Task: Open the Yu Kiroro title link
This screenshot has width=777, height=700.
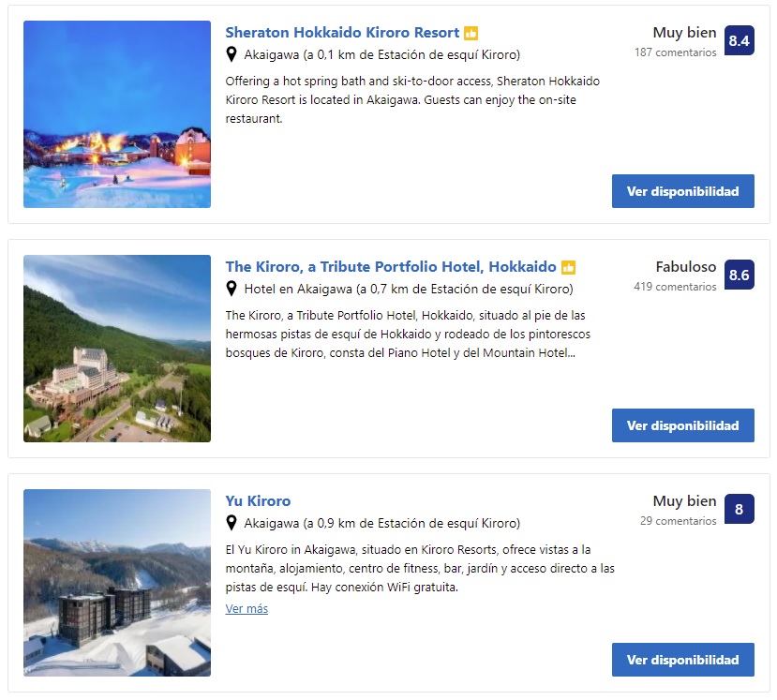Action: [x=258, y=501]
